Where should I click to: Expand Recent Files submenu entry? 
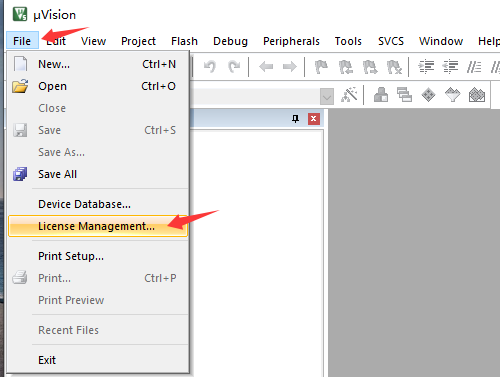[98, 330]
